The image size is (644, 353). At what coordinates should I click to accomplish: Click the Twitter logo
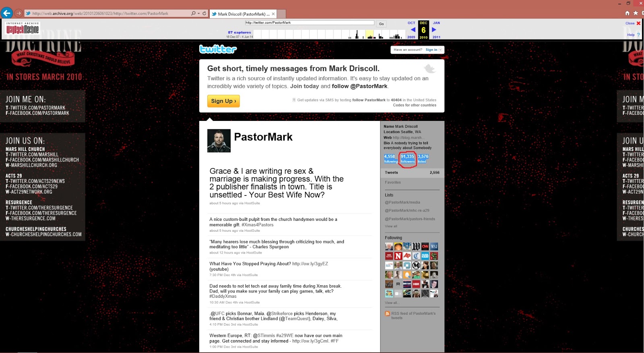click(x=218, y=49)
